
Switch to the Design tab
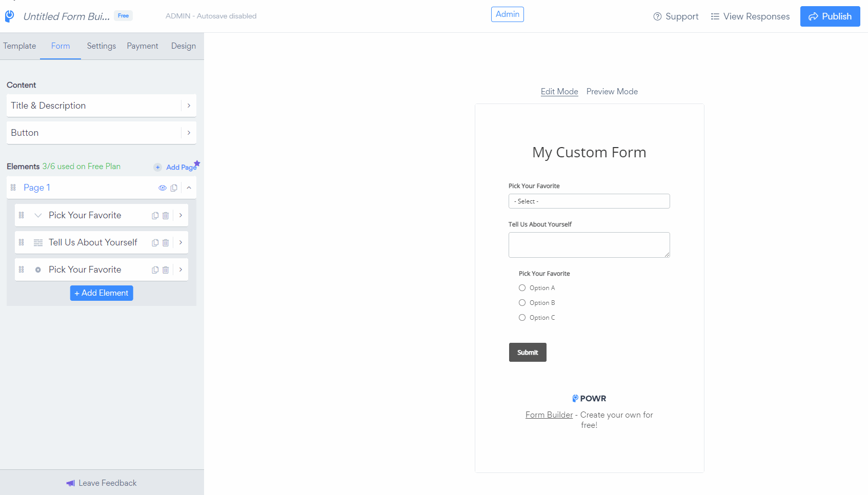[x=184, y=46]
